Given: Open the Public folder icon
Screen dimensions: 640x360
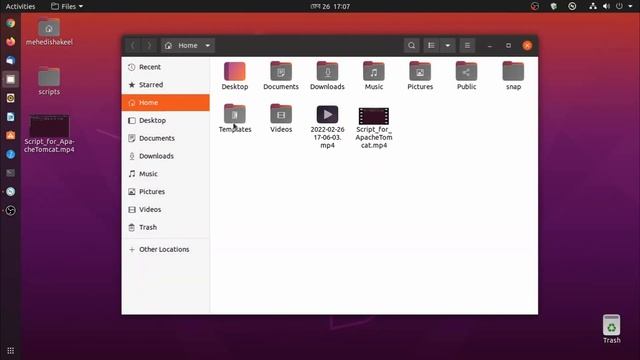Looking at the screenshot, I should [x=467, y=72].
